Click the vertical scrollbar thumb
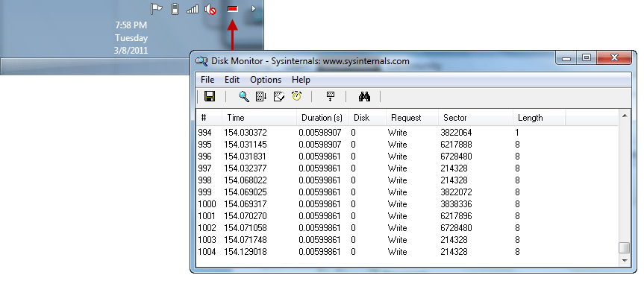 (625, 247)
